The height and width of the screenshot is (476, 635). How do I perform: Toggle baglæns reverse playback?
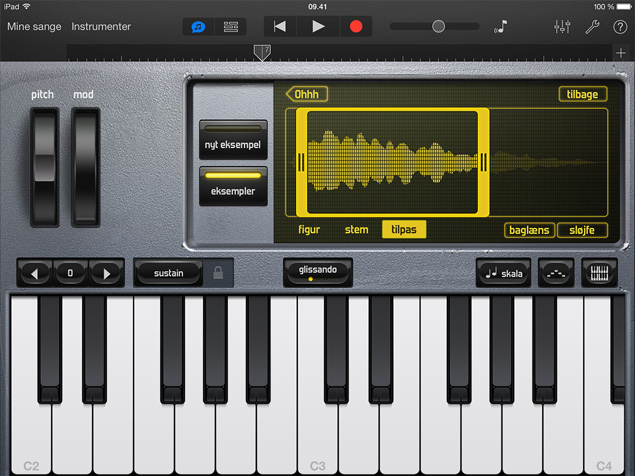point(529,230)
